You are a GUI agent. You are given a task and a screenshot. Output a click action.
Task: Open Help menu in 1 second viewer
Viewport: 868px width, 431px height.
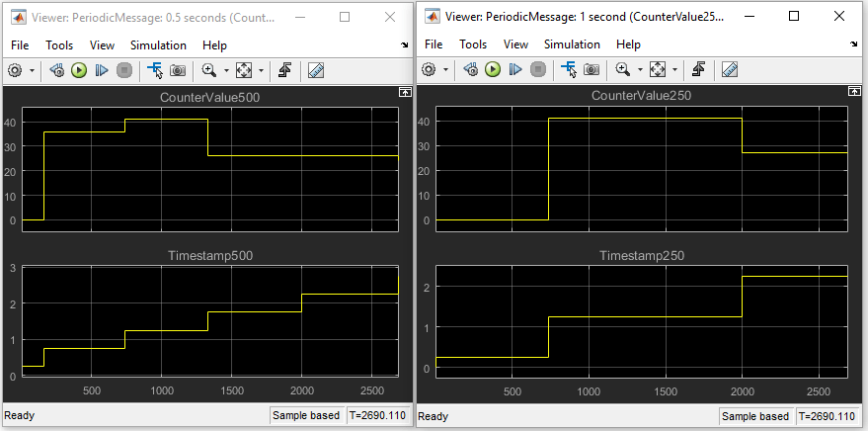628,44
